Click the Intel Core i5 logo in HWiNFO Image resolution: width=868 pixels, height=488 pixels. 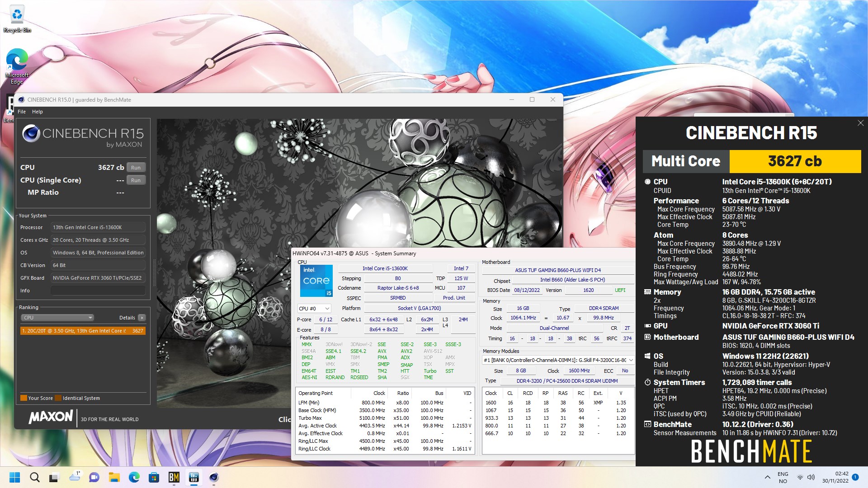[x=316, y=281]
